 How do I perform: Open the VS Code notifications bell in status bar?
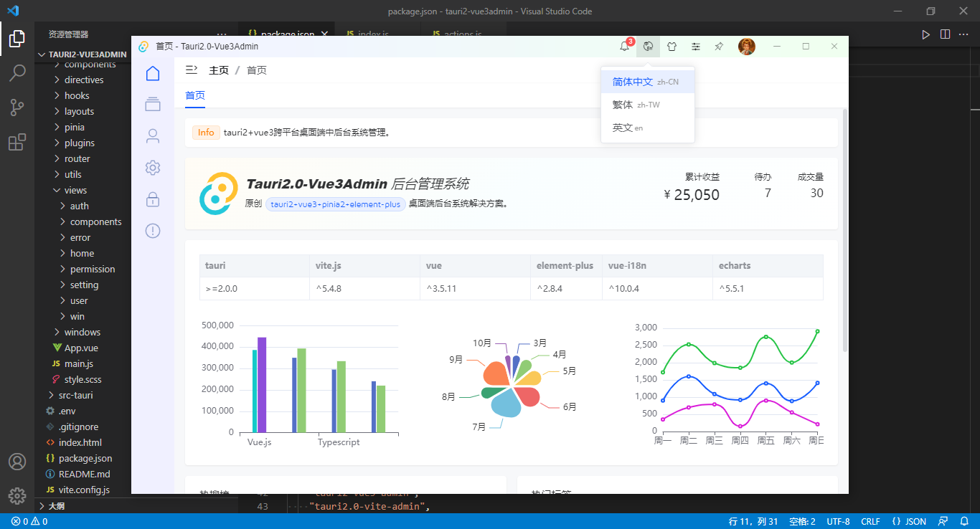click(x=963, y=521)
